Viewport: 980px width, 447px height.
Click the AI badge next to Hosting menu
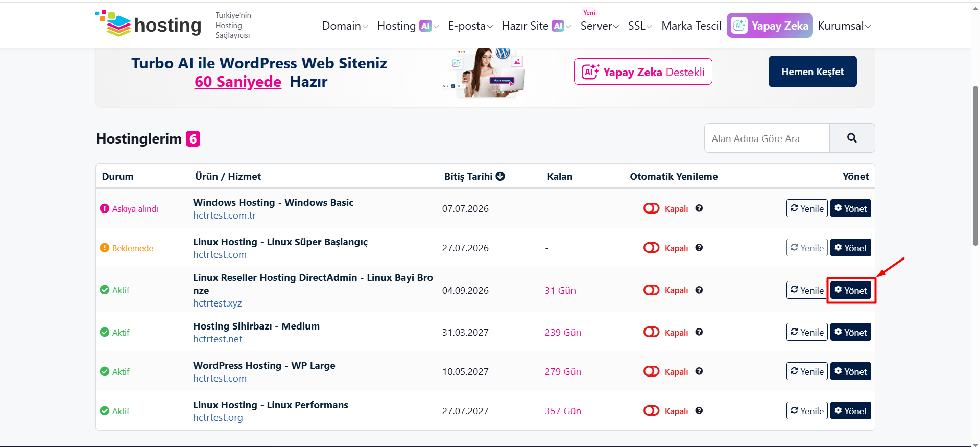click(x=425, y=26)
